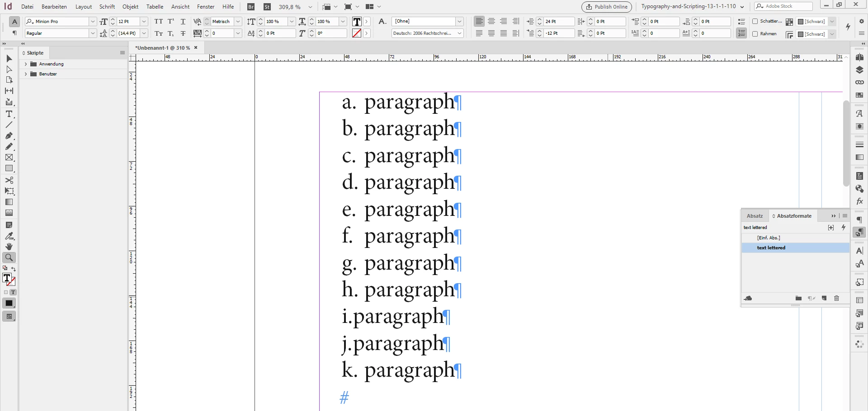Open language Deutsch: 2006 Rechtschreibung dropdown

pyautogui.click(x=460, y=33)
